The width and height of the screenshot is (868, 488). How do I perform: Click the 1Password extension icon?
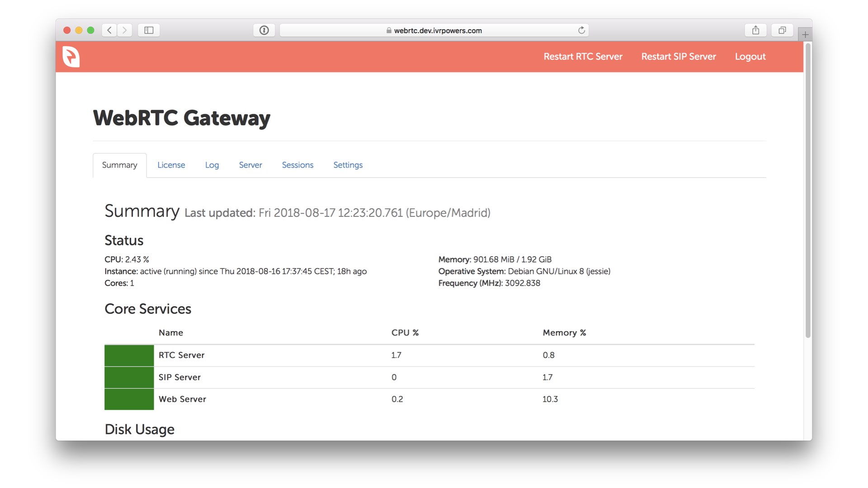point(264,30)
